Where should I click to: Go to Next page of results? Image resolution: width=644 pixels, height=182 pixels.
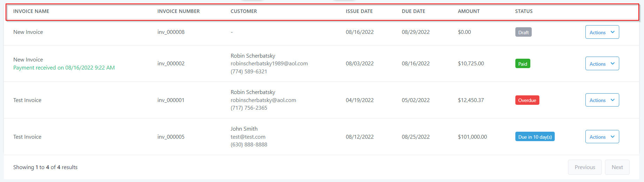[x=617, y=167]
